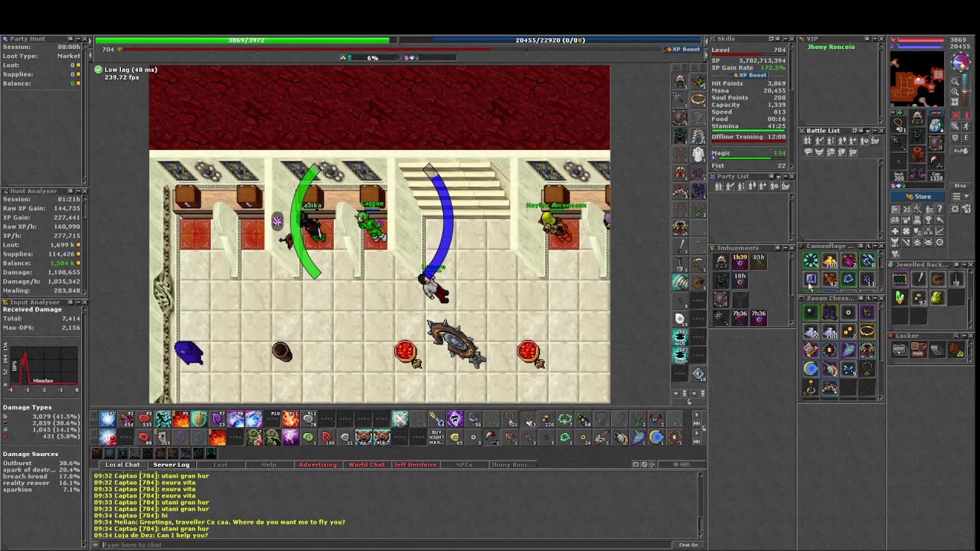Click the gold ring item in Zaoan Chess container

click(867, 331)
